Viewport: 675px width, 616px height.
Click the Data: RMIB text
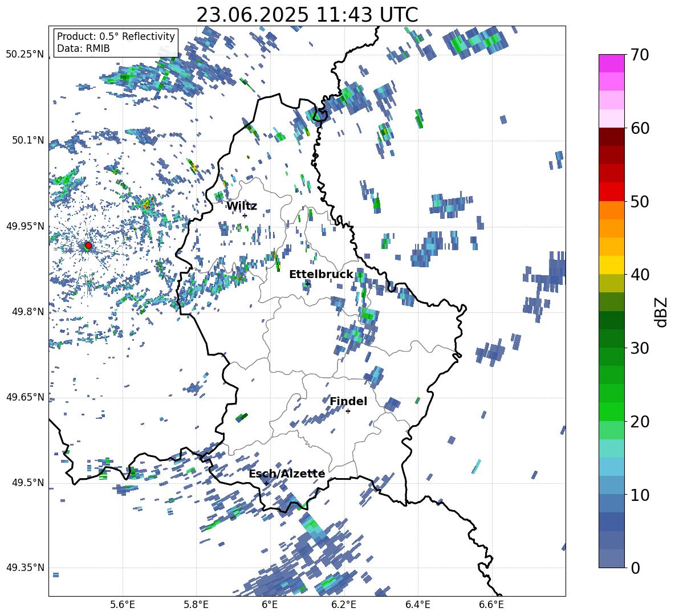83,48
